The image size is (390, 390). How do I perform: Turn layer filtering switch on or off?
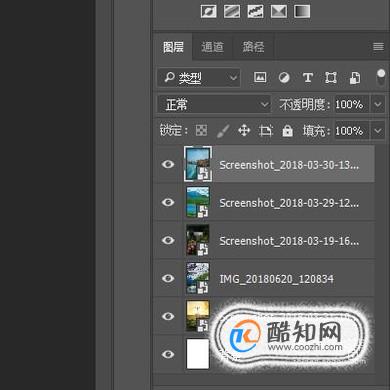coord(381,78)
